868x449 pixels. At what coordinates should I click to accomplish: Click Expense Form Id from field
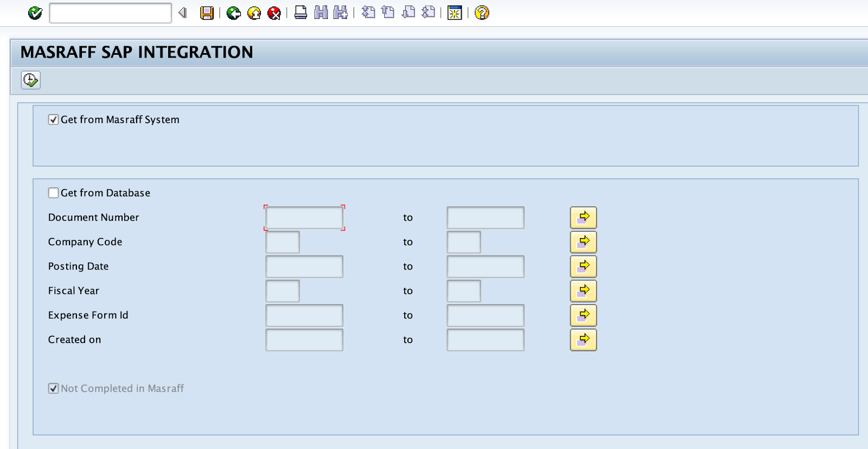304,316
